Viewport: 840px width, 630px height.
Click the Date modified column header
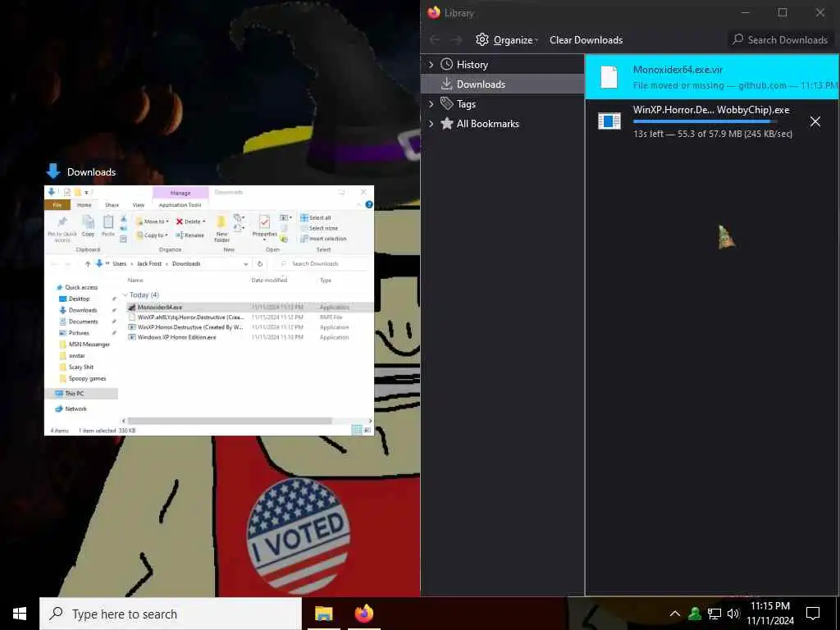pyautogui.click(x=269, y=281)
